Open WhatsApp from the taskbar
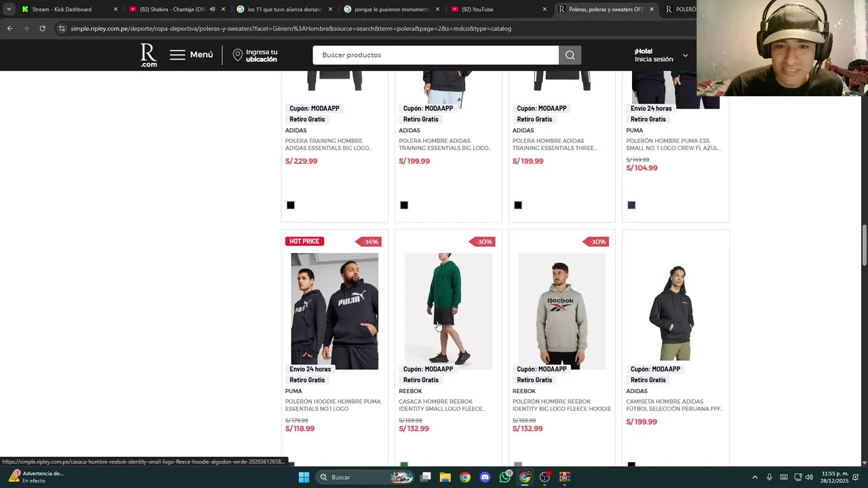Viewport: 868px width, 488px height. pyautogui.click(x=505, y=477)
